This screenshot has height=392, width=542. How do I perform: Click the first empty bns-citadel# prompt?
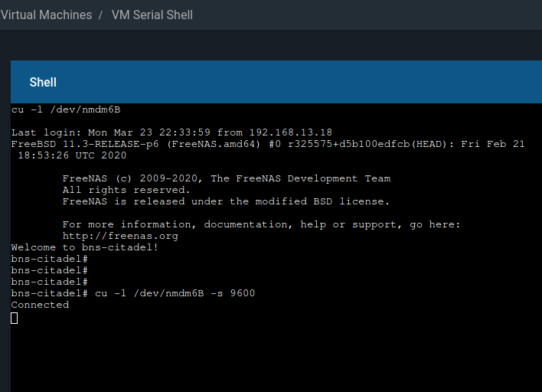click(x=50, y=259)
